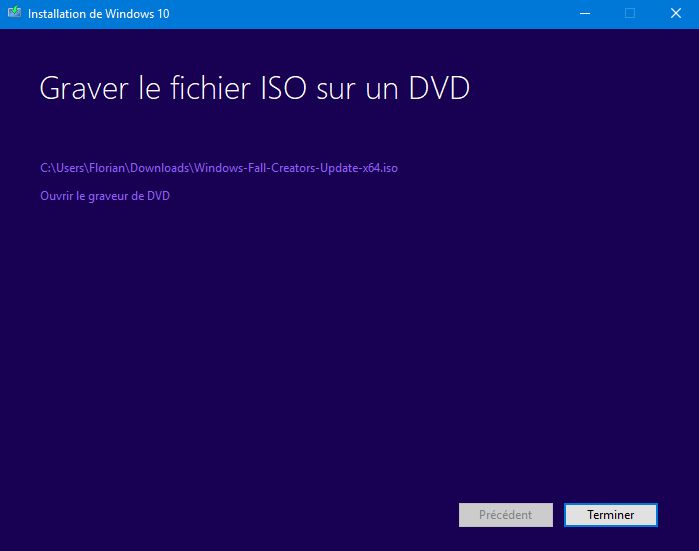Close the Installation de Windows 10 window
This screenshot has height=551, width=699.
(x=676, y=13)
